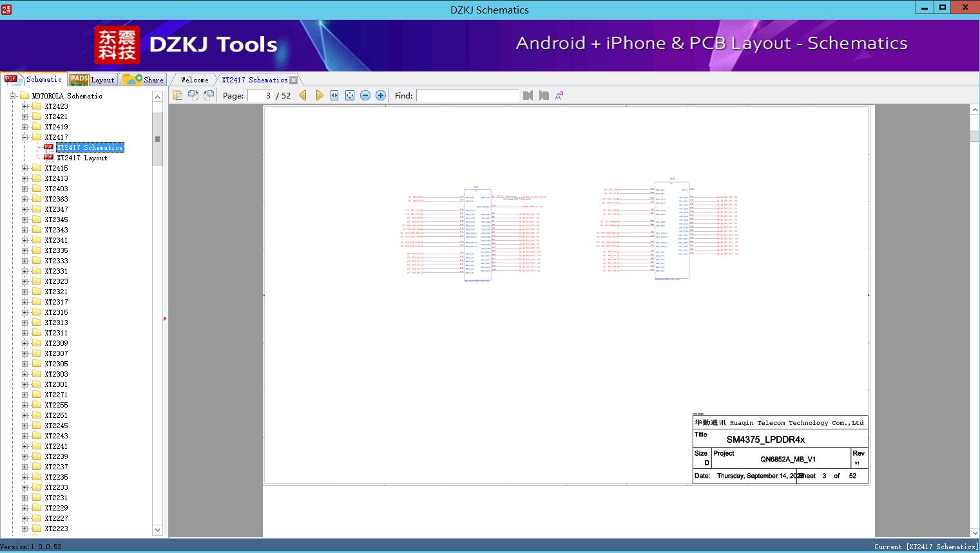
Task: Collapse the MOTOROLA Schematic root node
Action: click(12, 96)
